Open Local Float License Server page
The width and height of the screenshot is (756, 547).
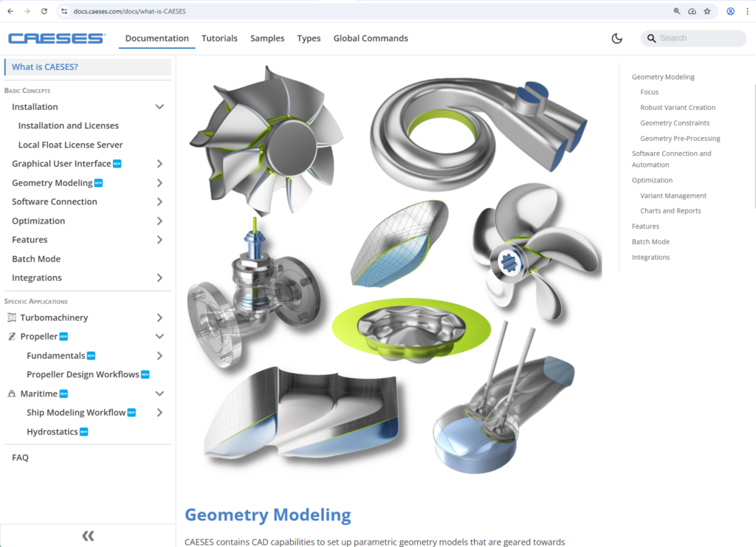click(x=70, y=145)
